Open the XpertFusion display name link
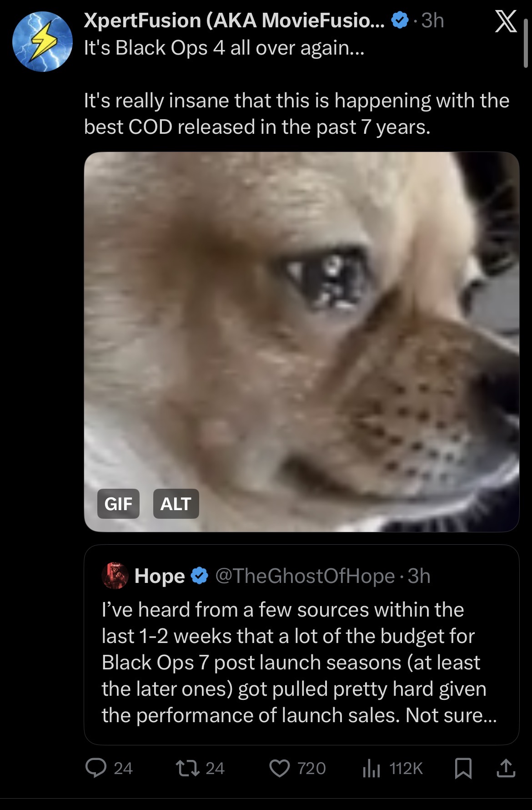 coord(234,20)
